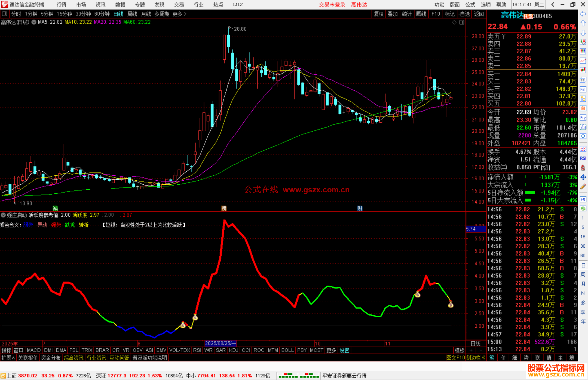Viewport: 588px width, 380px height.
Task: Click the candlestick chart sidebar icon
Action: coord(583,70)
